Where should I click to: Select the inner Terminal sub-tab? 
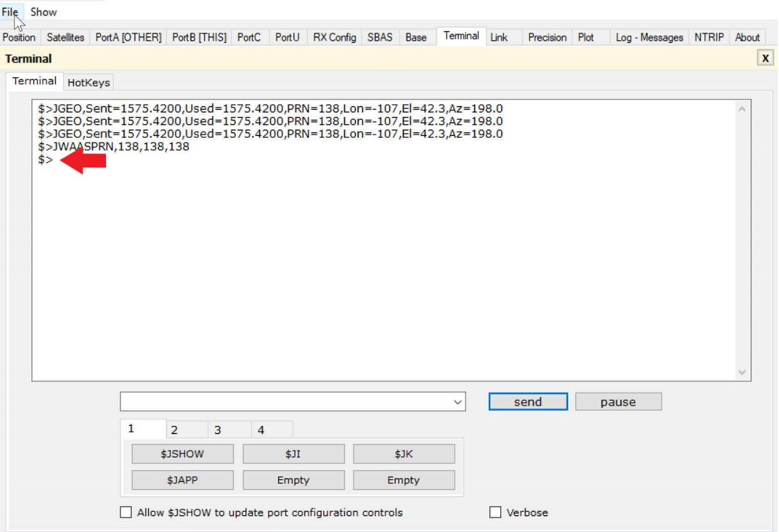tap(34, 81)
